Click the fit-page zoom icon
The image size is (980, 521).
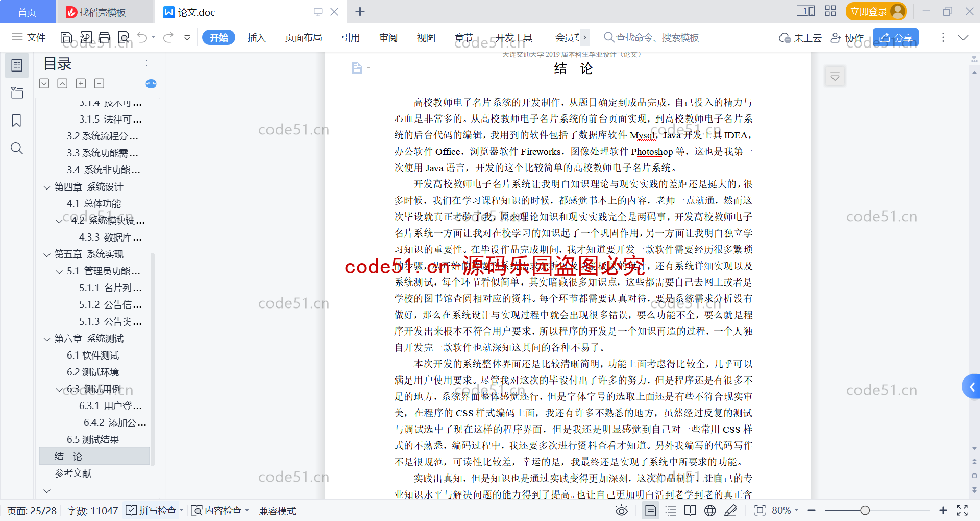tap(760, 510)
